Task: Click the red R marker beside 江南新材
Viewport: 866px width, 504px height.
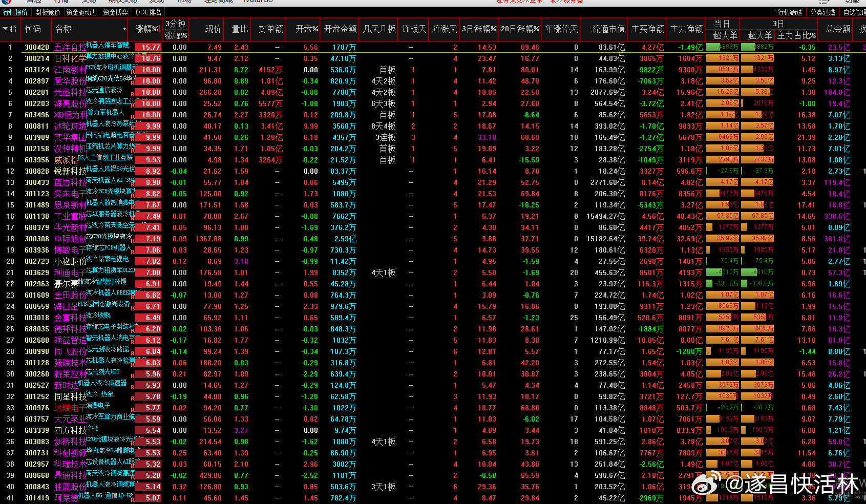Action: [133, 72]
